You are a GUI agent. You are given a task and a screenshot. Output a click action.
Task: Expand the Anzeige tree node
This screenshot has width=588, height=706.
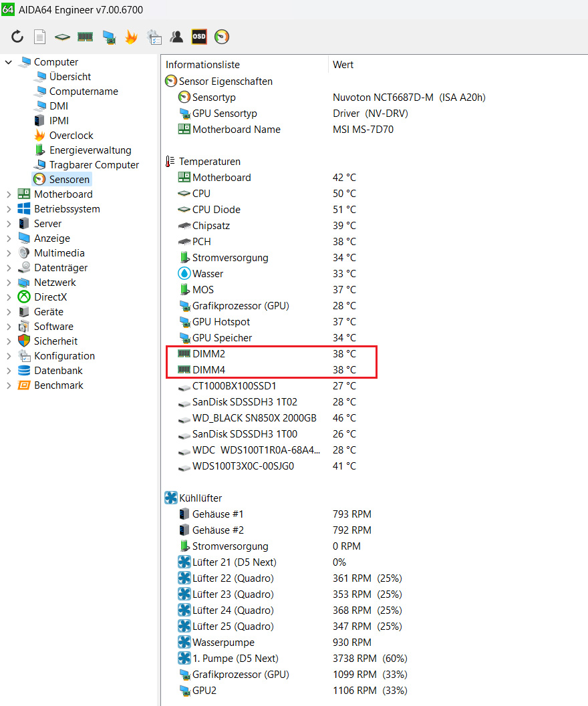(9, 238)
